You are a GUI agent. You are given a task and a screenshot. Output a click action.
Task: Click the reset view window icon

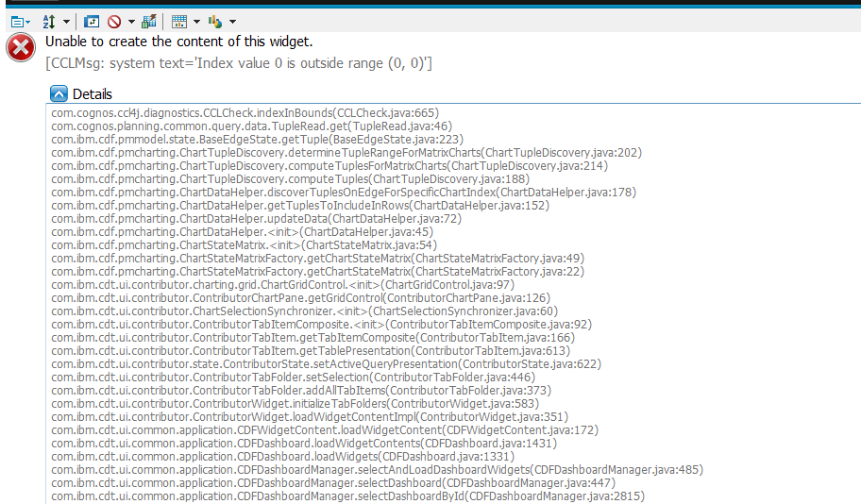pos(92,22)
